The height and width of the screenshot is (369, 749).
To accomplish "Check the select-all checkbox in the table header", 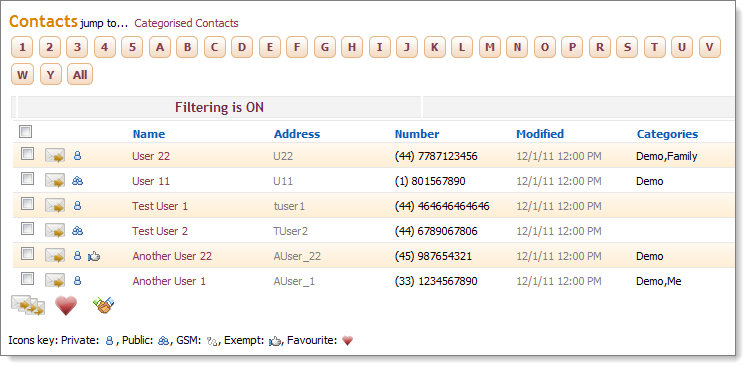I will pos(25,131).
